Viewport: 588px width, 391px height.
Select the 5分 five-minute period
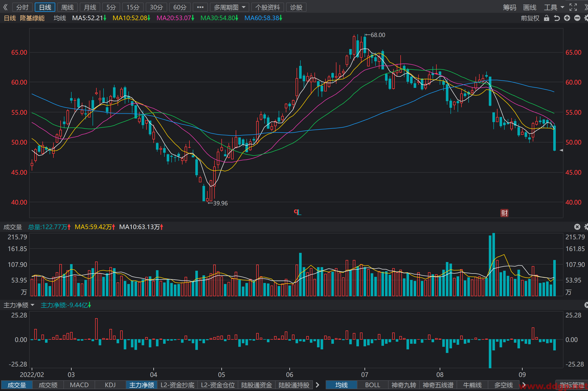(111, 7)
